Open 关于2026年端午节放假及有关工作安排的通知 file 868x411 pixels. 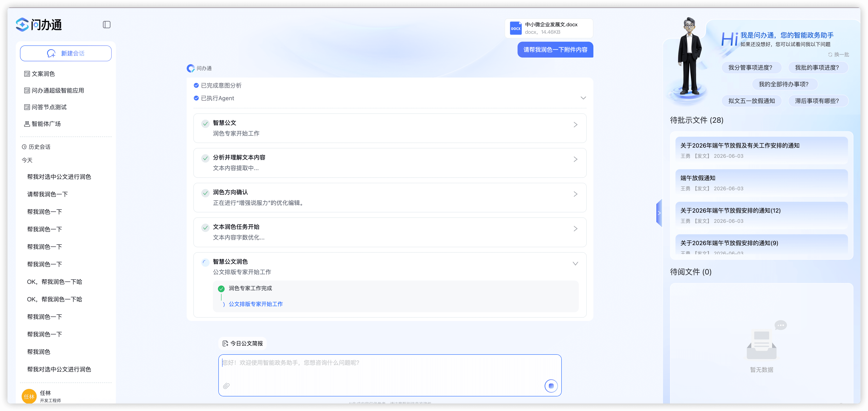pos(762,150)
